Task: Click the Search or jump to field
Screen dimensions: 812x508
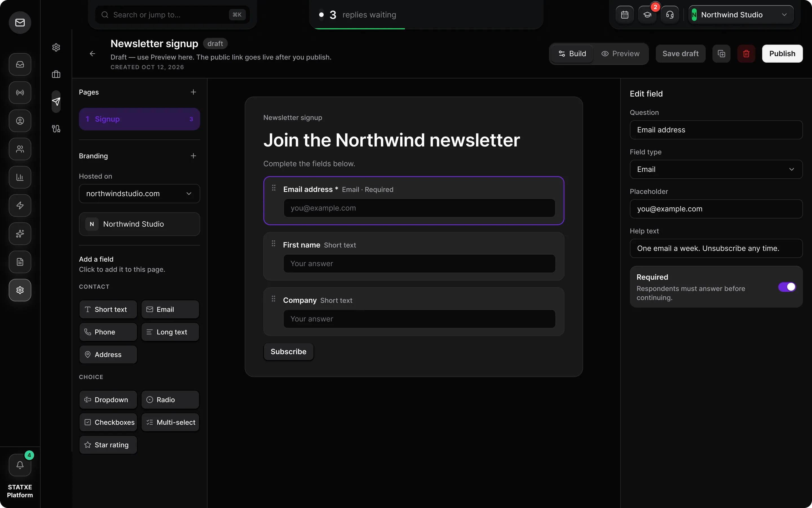Action: (x=173, y=15)
